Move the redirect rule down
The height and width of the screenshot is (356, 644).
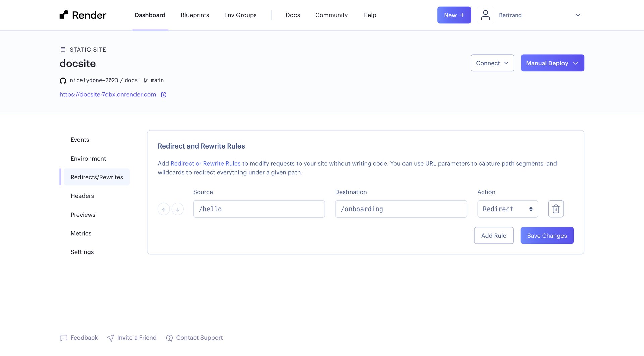point(178,209)
